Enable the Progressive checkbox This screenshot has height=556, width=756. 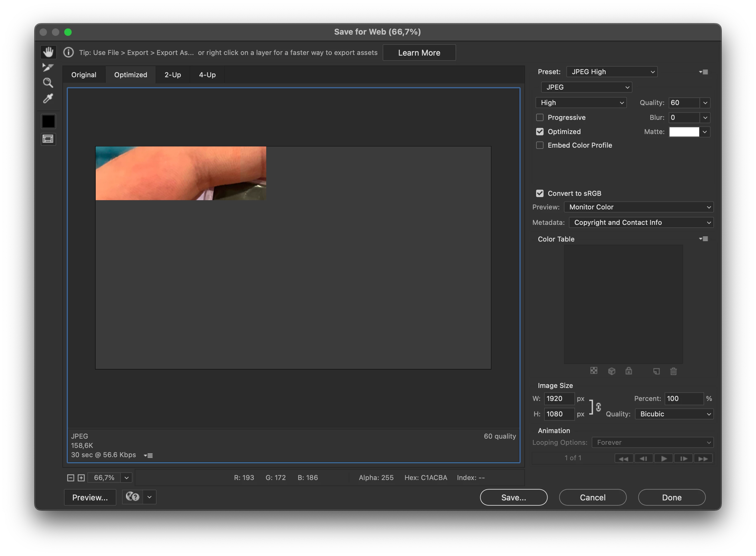[540, 117]
